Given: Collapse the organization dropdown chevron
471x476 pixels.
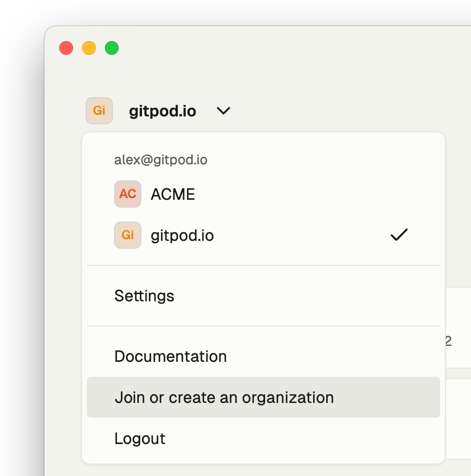Looking at the screenshot, I should (x=224, y=111).
